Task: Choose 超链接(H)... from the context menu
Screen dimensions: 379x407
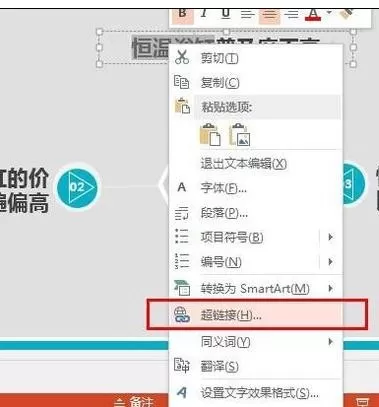Action: pos(256,314)
